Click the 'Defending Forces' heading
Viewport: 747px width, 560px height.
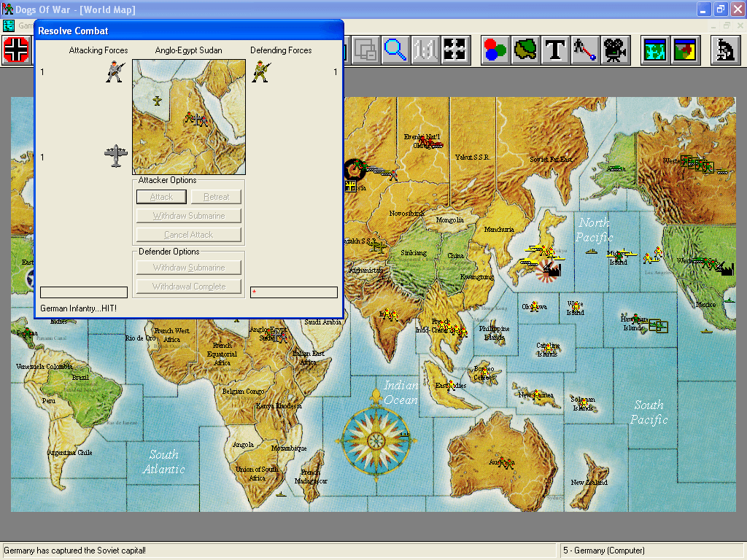(281, 50)
